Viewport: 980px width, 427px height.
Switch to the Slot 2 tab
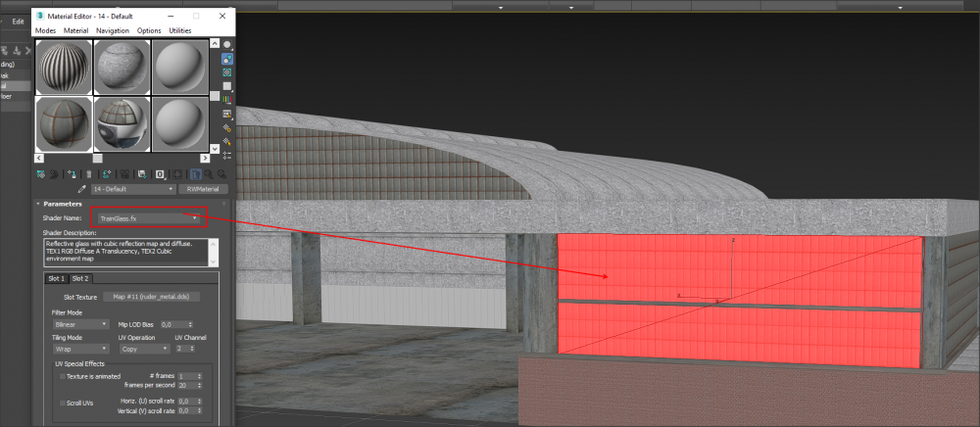pos(80,278)
